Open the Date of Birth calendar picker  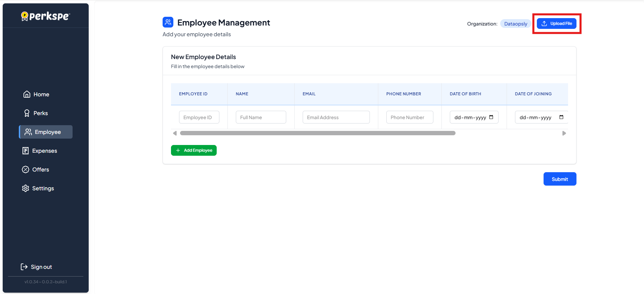click(x=491, y=117)
